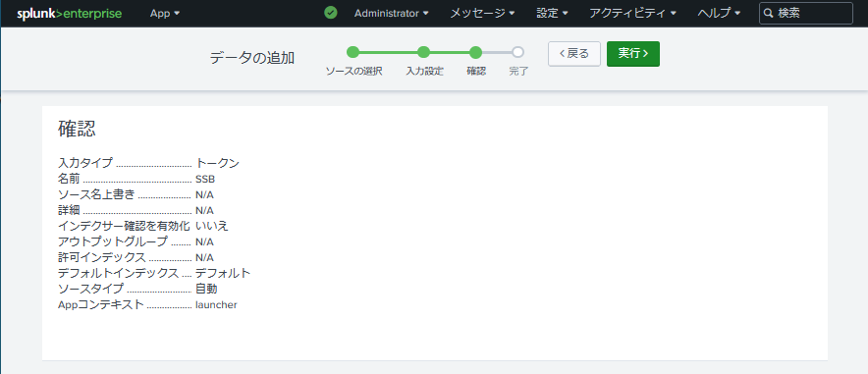
Task: Focus the 検索 search field
Action: 806,14
